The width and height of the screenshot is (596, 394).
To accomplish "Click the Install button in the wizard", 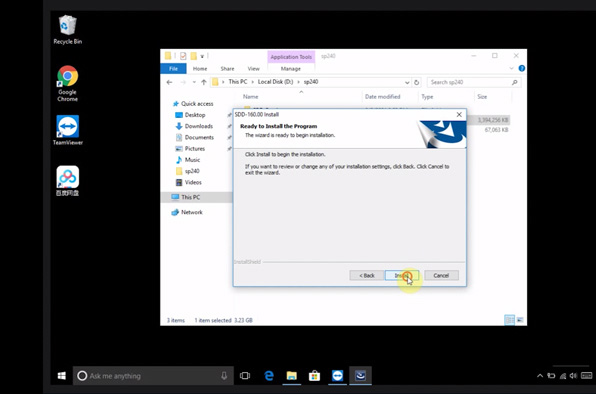I will tap(402, 275).
